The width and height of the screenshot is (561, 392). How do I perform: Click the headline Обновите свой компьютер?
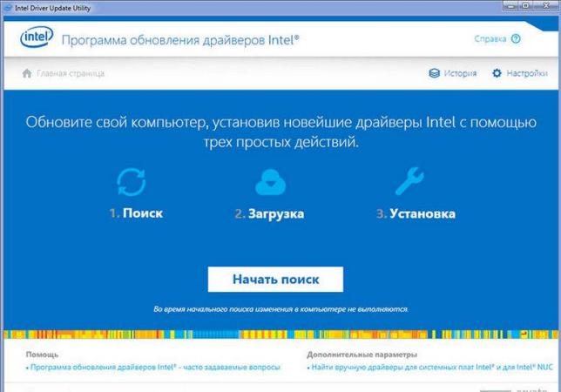(x=280, y=132)
